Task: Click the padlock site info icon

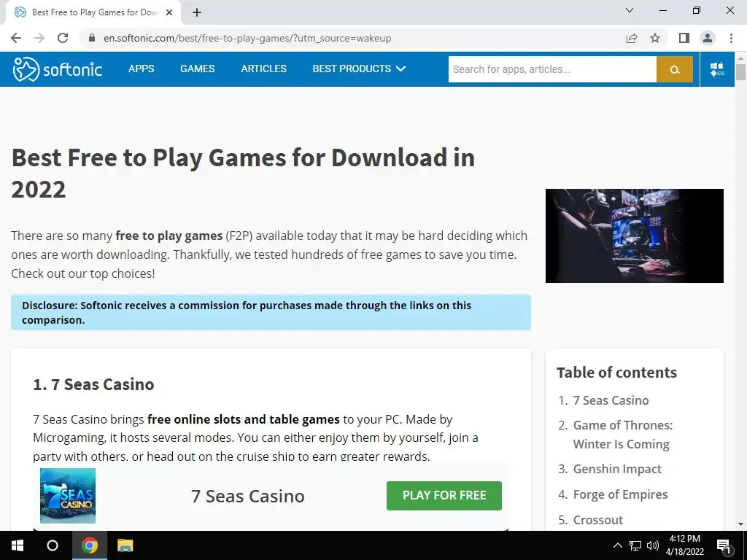Action: point(92,38)
